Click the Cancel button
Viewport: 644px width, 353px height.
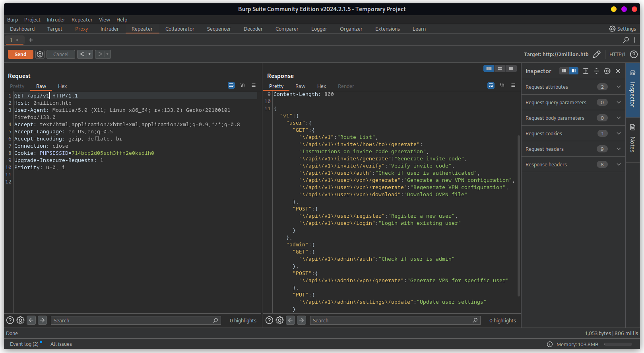(61, 54)
